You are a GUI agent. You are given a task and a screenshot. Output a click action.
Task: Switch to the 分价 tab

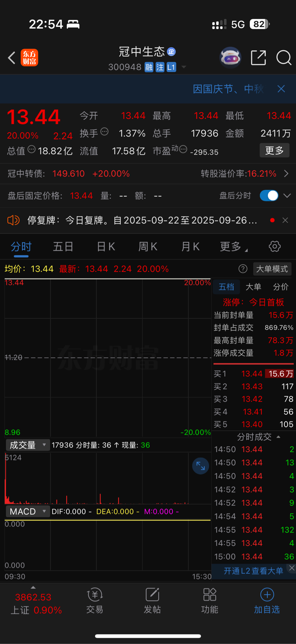click(281, 287)
